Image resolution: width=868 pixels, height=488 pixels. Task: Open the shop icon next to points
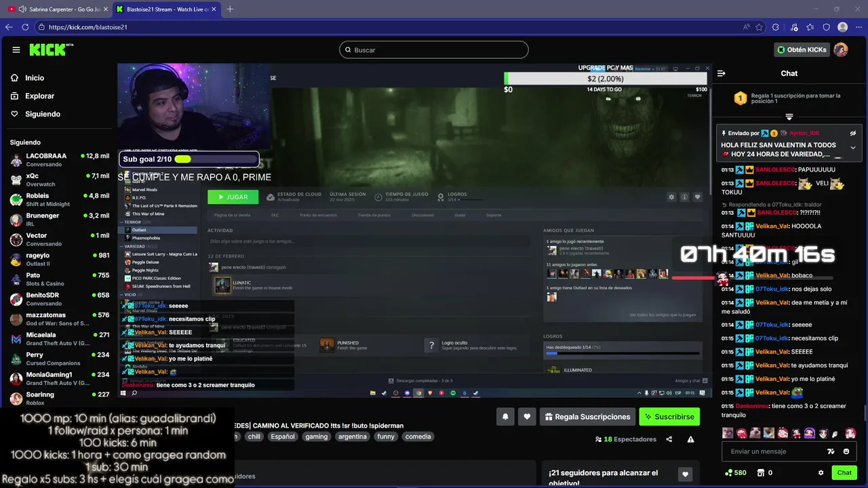click(x=761, y=472)
